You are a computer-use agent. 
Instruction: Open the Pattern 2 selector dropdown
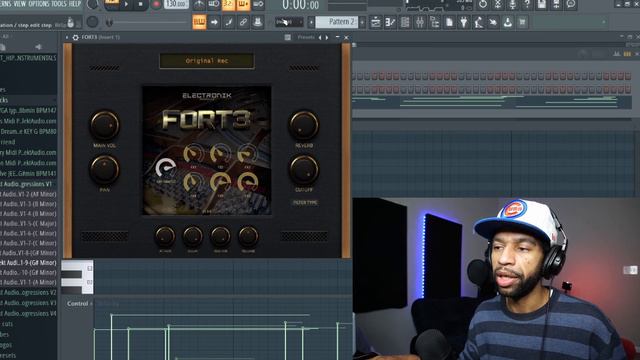pyautogui.click(x=337, y=22)
